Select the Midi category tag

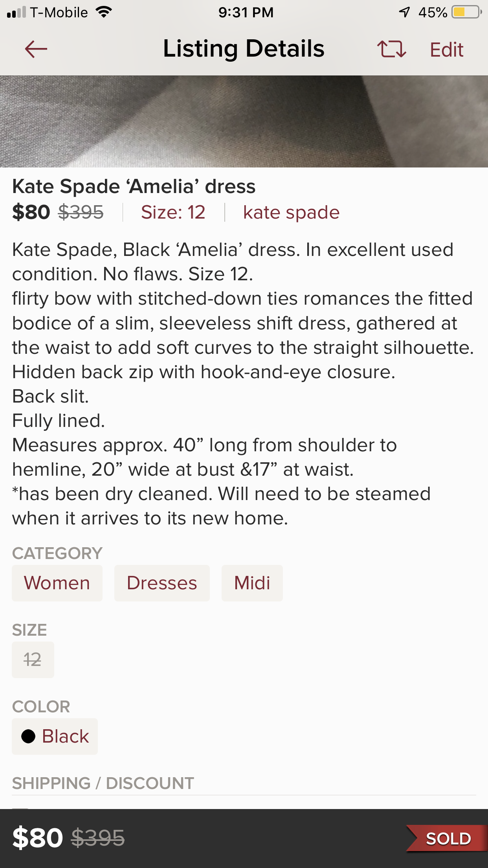[252, 583]
